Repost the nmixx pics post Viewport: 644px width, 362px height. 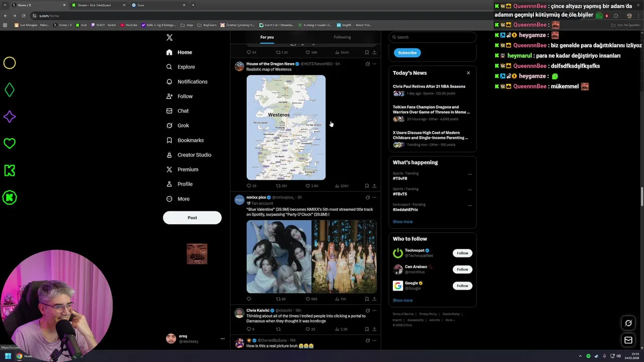pos(281,299)
